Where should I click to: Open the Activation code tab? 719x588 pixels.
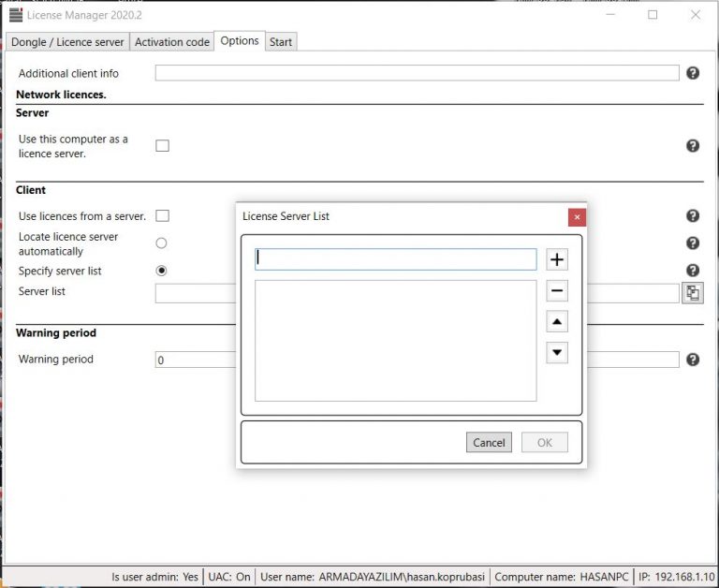click(x=172, y=42)
